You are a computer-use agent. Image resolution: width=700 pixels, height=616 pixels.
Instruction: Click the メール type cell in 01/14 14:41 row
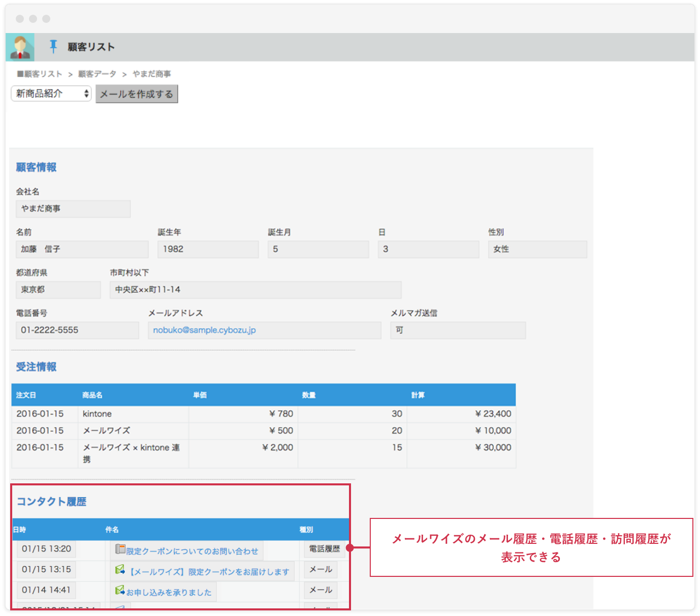point(321,590)
